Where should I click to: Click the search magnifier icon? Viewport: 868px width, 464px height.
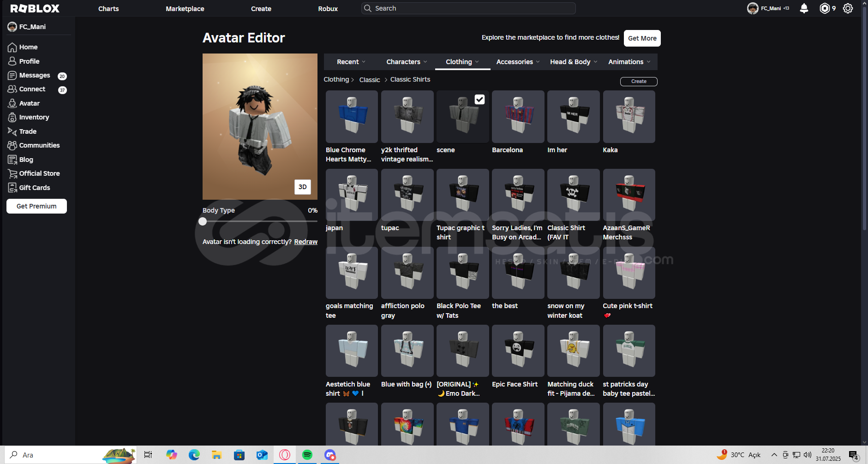coord(368,8)
